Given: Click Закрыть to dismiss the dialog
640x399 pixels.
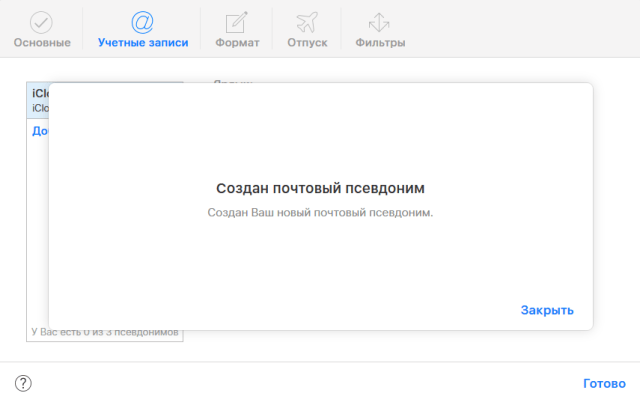Looking at the screenshot, I should 547,310.
